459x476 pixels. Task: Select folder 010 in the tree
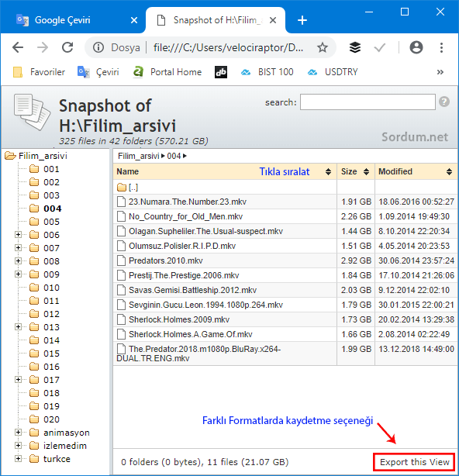51,288
